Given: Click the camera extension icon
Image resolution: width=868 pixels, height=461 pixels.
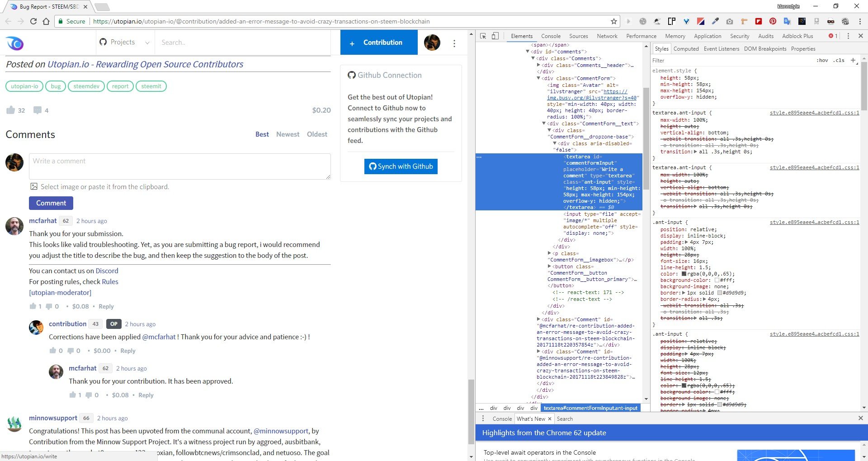Looking at the screenshot, I should [729, 21].
